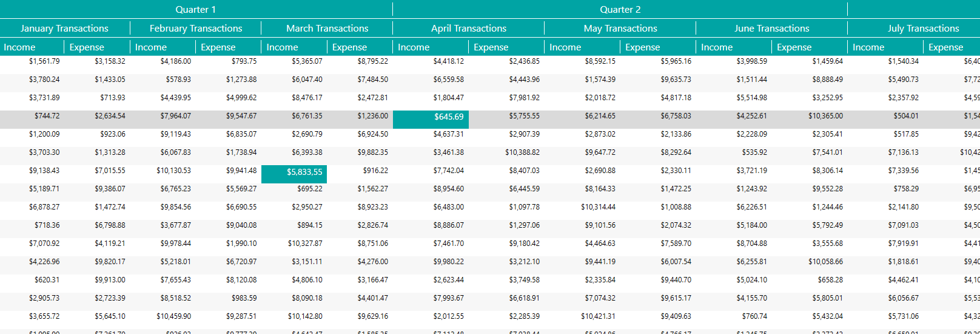
Task: Click the March Transactions column header
Action: point(327,29)
